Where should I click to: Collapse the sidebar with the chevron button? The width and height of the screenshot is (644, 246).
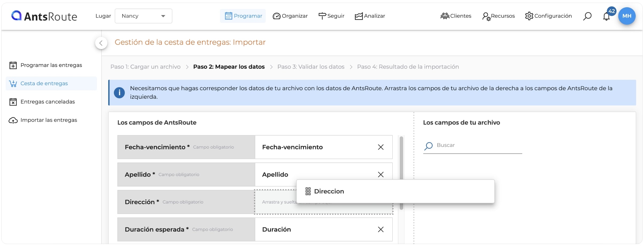[101, 43]
